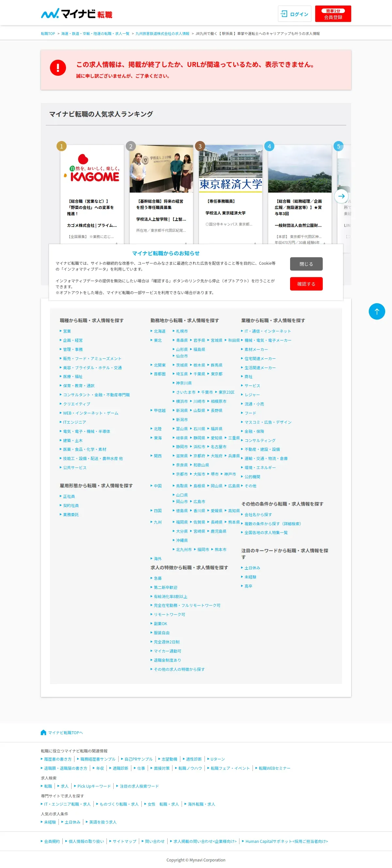Screen dimensions: 392x868
Task: Open 九州旅客鉄道株式会社の求人情報 breadcrumb
Action: pyautogui.click(x=162, y=34)
